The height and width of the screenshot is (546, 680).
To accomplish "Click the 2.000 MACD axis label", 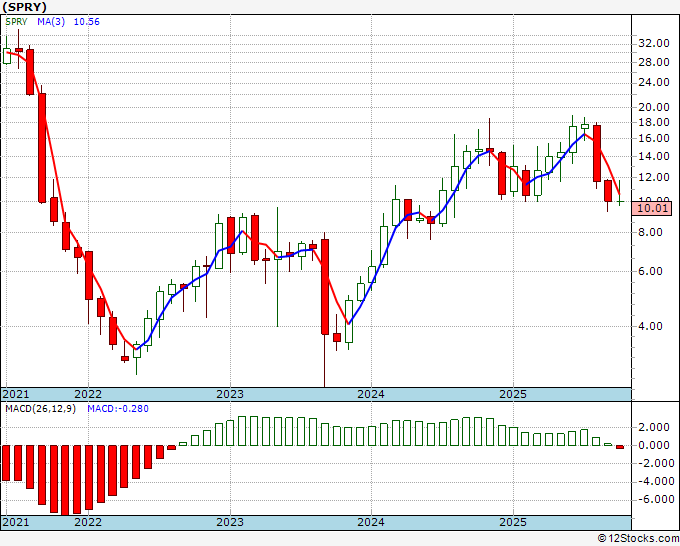I will (656, 428).
